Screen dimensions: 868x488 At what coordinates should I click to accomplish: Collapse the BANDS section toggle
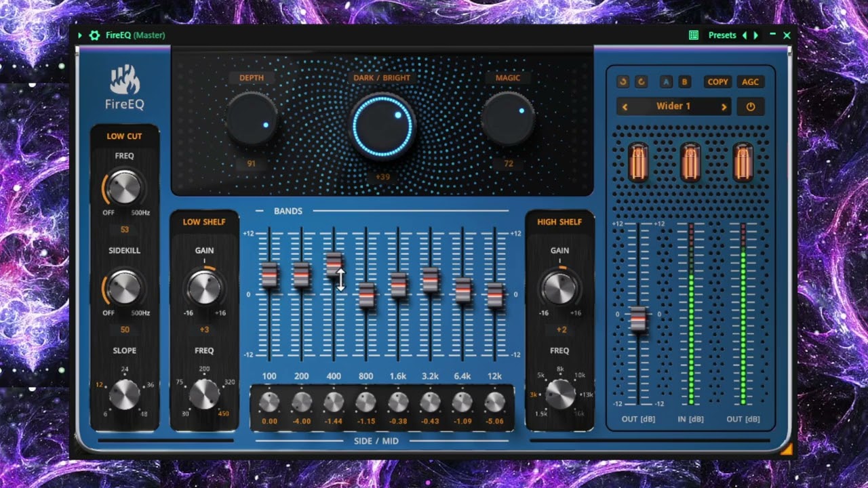[260, 211]
